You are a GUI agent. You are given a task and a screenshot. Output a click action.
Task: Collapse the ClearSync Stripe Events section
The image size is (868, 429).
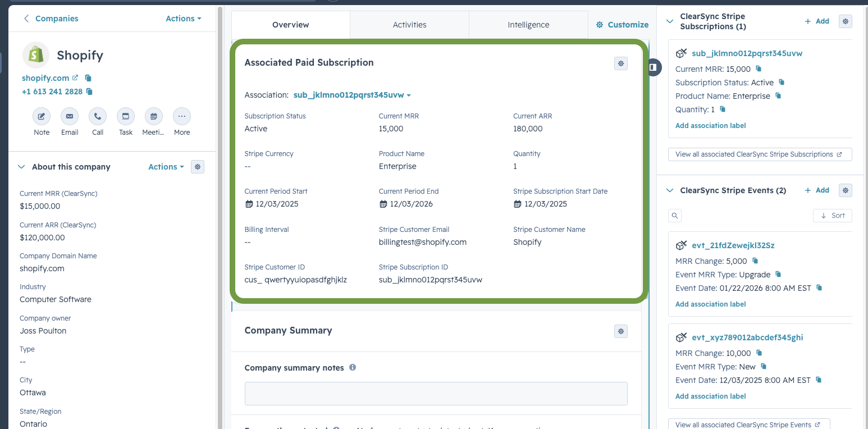tap(669, 190)
